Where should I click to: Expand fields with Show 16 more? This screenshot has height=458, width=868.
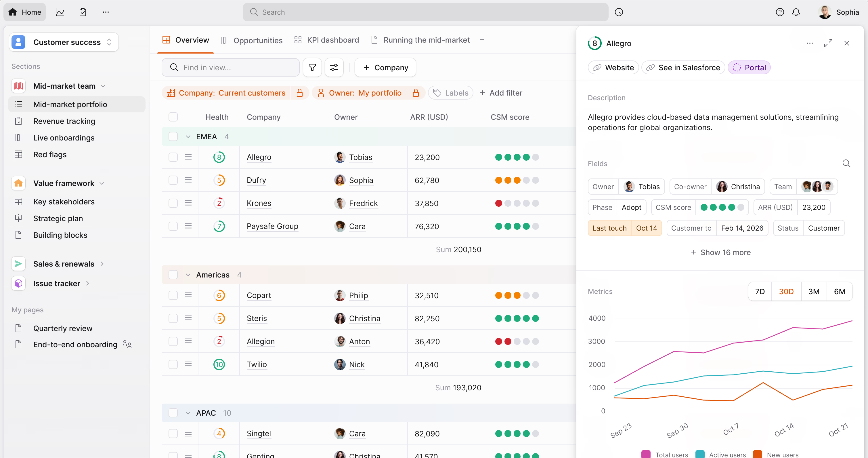[720, 252]
